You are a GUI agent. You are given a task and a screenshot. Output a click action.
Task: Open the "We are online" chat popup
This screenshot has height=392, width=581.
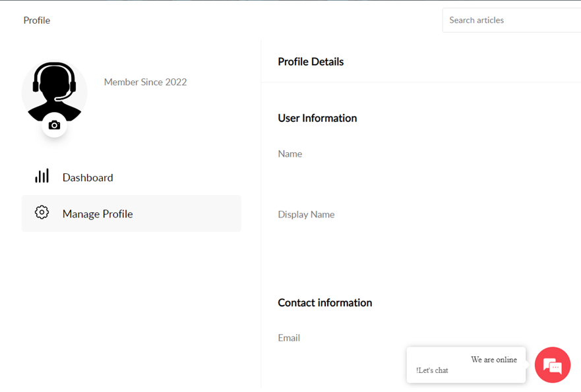pyautogui.click(x=466, y=364)
